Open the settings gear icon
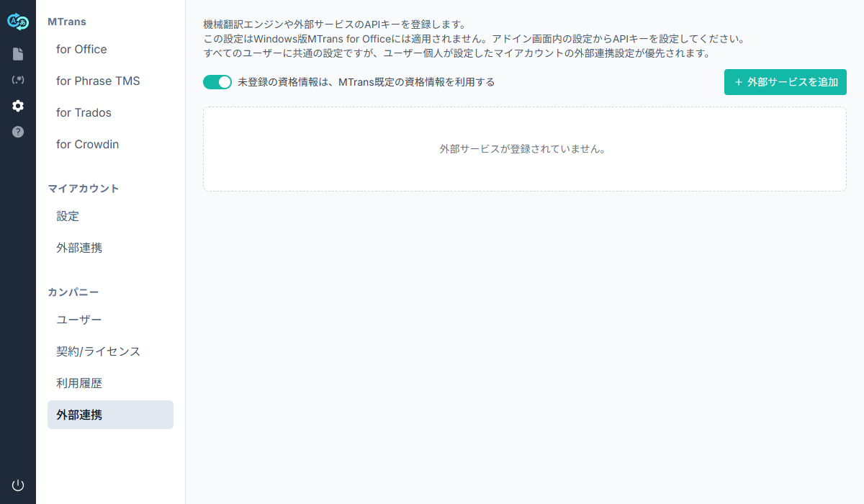Image resolution: width=864 pixels, height=504 pixels. pyautogui.click(x=18, y=106)
